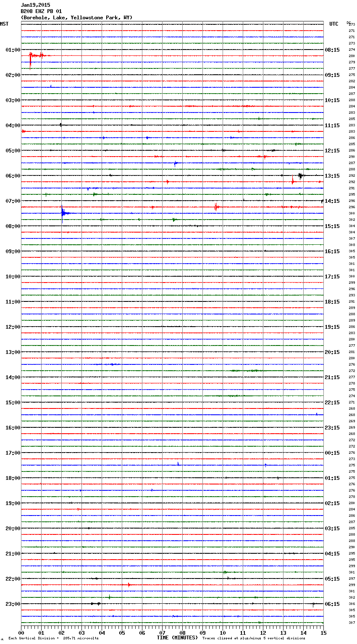Click the 15:15 UTC time label

tap(332, 226)
